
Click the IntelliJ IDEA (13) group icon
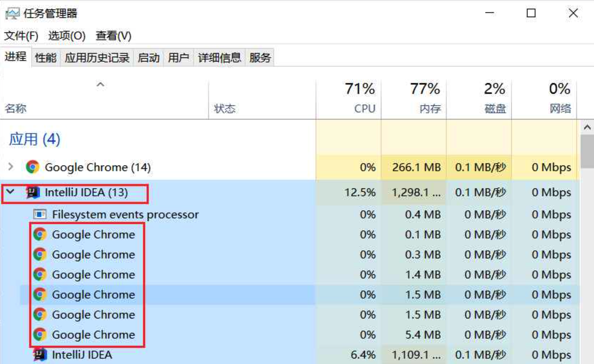32,192
